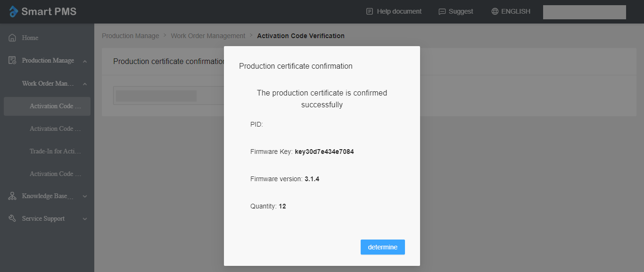Click the Suggest chat bubble icon
The height and width of the screenshot is (272, 644).
click(442, 12)
